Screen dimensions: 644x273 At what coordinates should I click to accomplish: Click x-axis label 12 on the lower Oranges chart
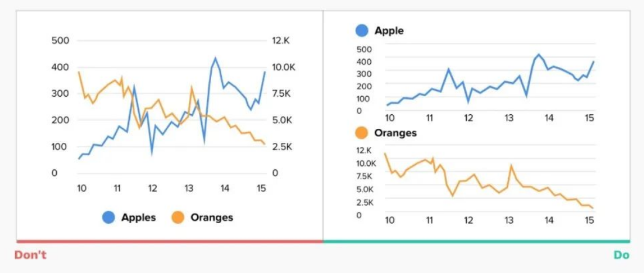469,220
